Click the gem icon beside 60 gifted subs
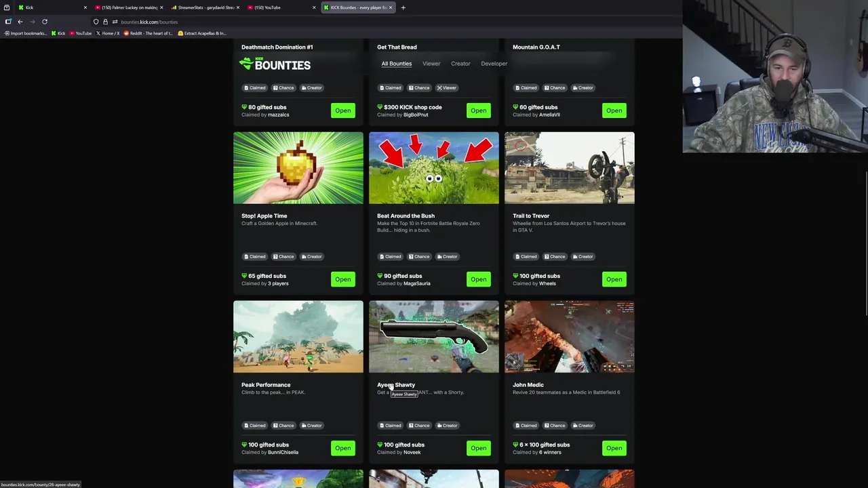 click(515, 107)
